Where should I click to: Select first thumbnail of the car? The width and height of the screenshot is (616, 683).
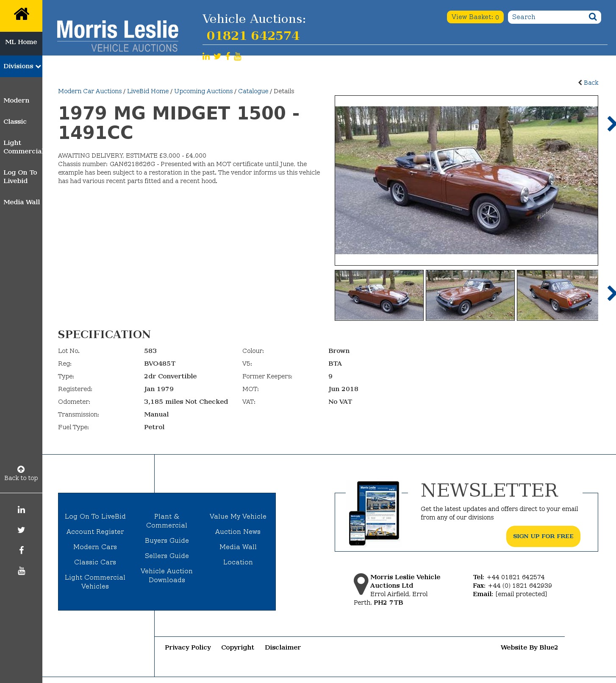pyautogui.click(x=379, y=295)
